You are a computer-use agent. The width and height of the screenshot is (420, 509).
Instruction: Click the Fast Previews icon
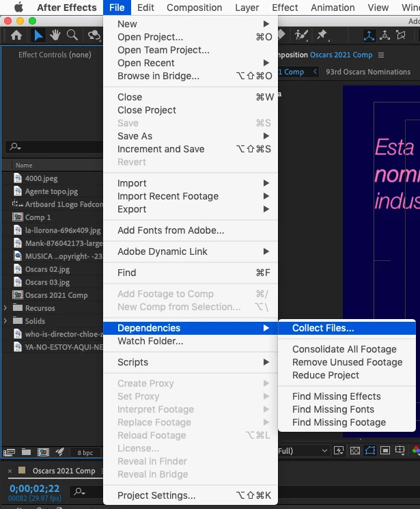coord(339,450)
